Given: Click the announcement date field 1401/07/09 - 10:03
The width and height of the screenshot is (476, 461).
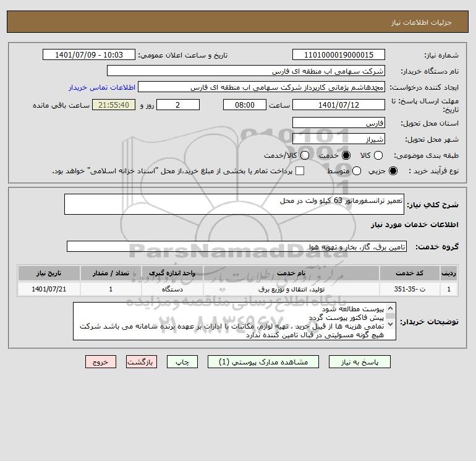Looking at the screenshot, I should (x=89, y=54).
